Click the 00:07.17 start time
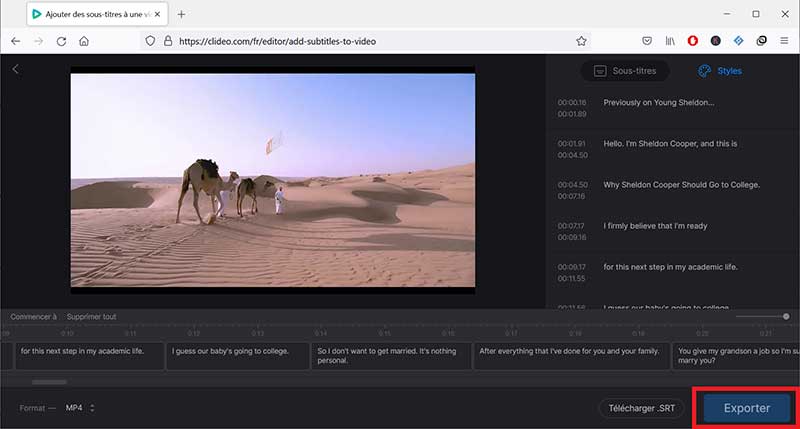This screenshot has height=429, width=800. [571, 226]
